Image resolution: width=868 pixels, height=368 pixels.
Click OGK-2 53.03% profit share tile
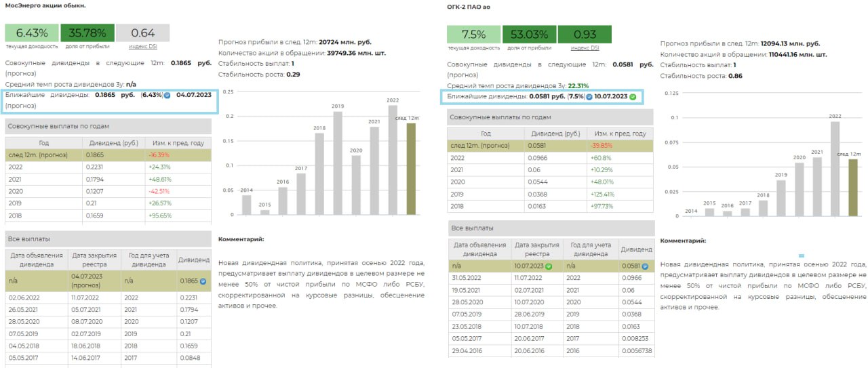(530, 35)
